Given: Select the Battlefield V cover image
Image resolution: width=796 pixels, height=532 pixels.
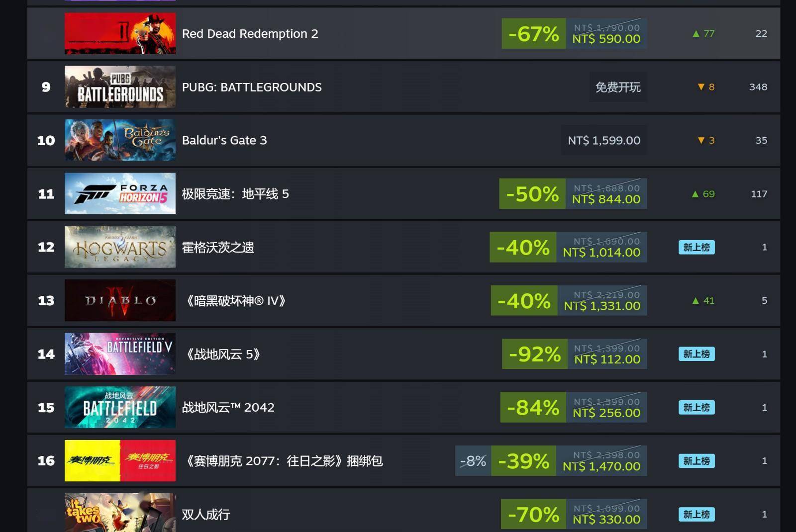Looking at the screenshot, I should pos(120,354).
